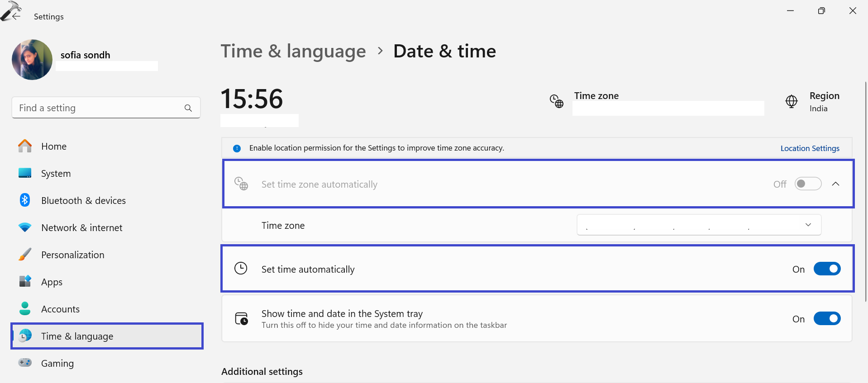This screenshot has width=868, height=383.
Task: Click the System monitor icon
Action: coord(25,173)
